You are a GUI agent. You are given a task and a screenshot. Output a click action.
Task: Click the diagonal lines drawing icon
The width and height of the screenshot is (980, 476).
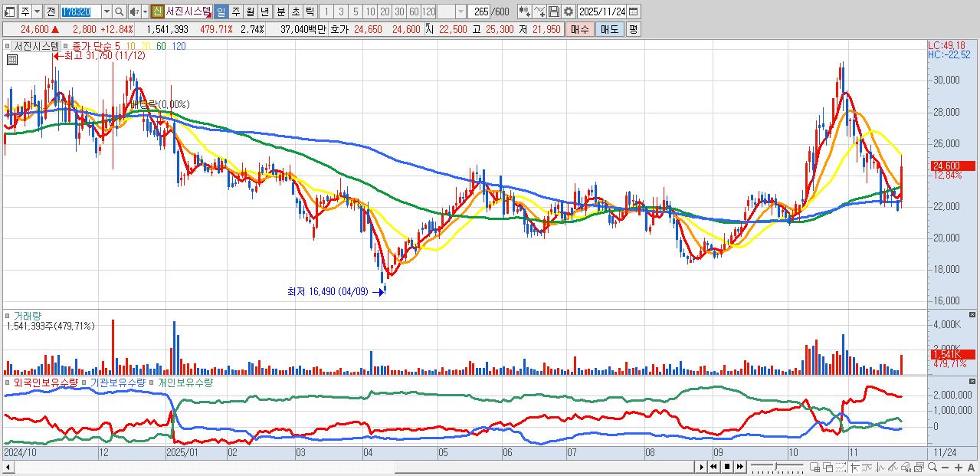893,467
